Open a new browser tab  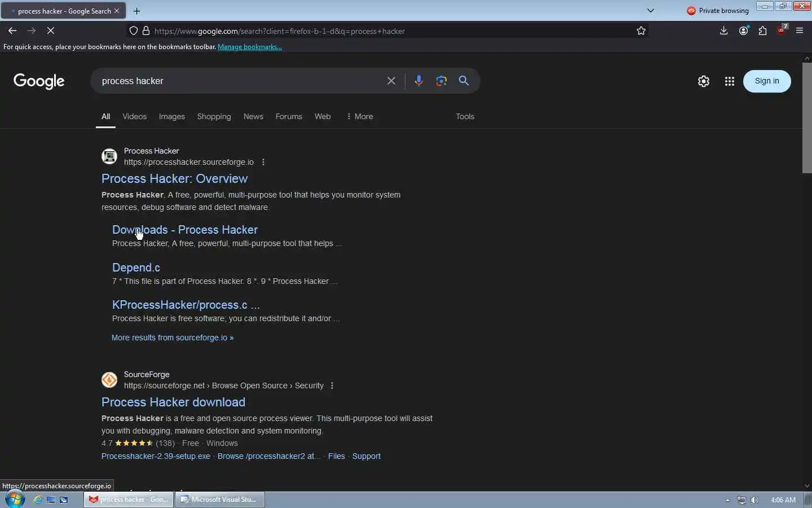(137, 11)
